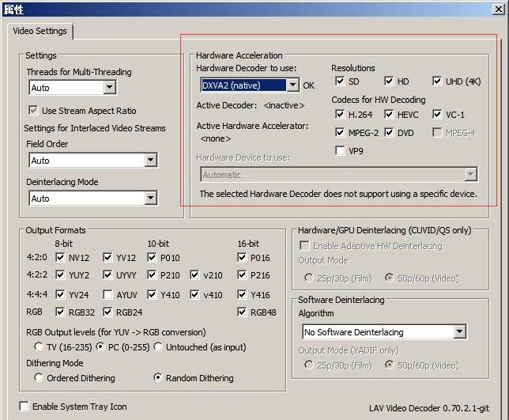Enable VP9 hardware decoding
Viewport: 509px width, 420px height.
[340, 151]
